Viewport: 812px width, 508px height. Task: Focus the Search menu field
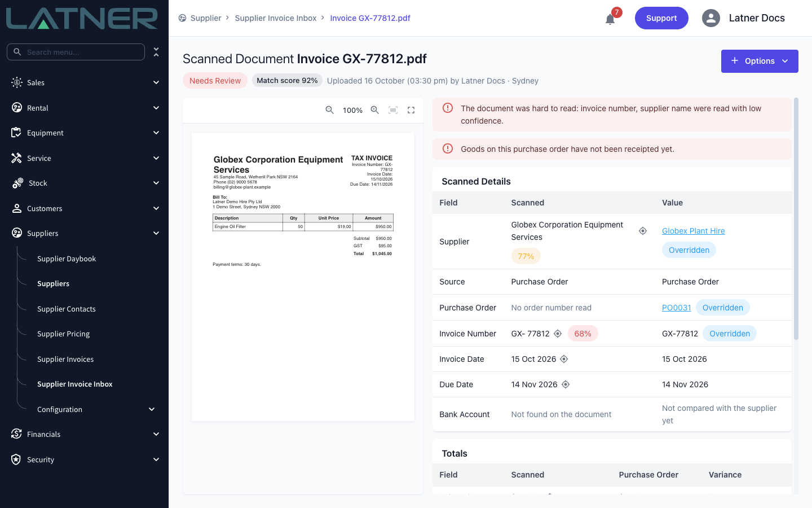[x=76, y=52]
